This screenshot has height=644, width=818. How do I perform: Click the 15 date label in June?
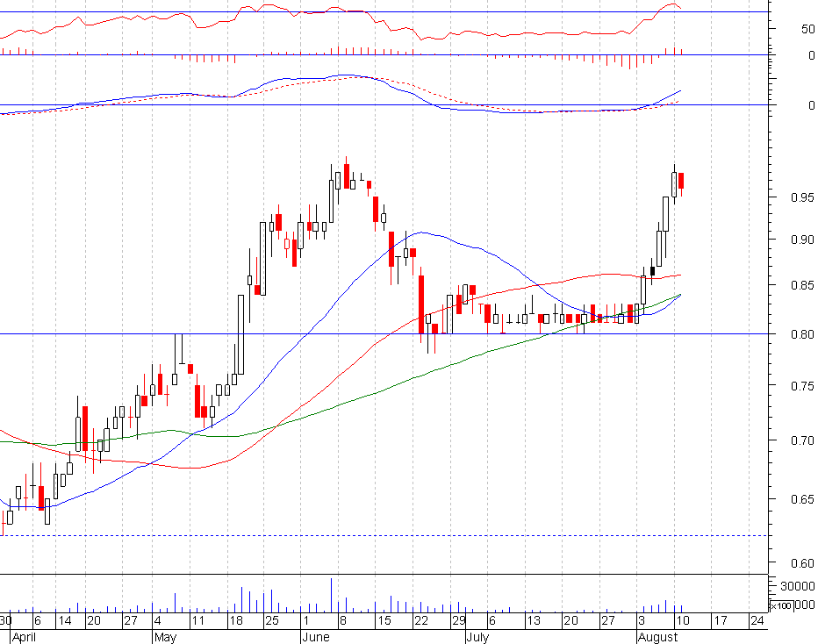[x=384, y=620]
